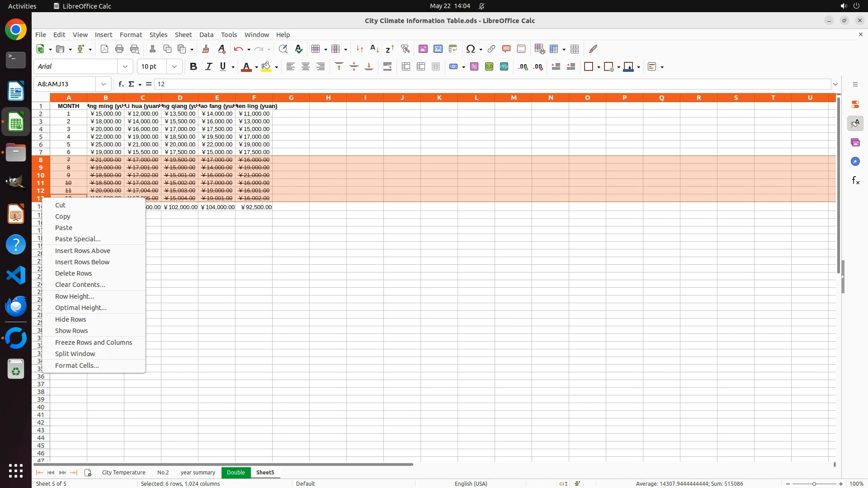The height and width of the screenshot is (488, 868).
Task: Click the AutoFilter icon
Action: 405,49
